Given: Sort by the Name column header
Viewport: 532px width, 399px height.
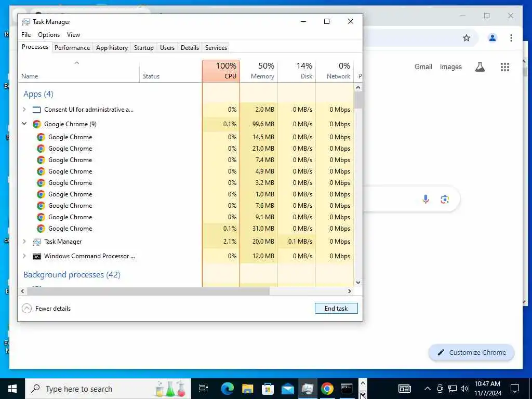Looking at the screenshot, I should pyautogui.click(x=79, y=71).
